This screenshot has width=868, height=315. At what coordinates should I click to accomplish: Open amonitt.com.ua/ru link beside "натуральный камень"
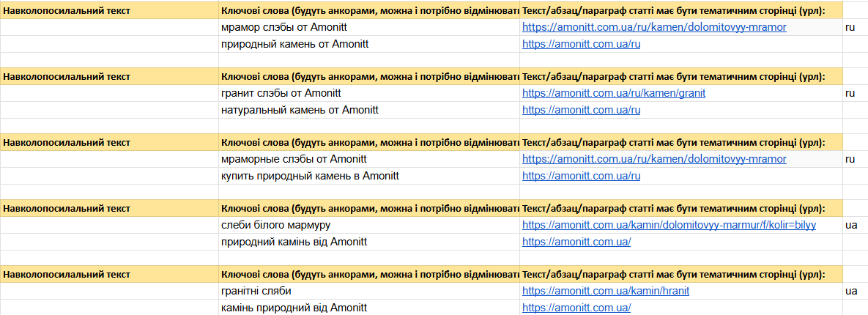(x=582, y=110)
